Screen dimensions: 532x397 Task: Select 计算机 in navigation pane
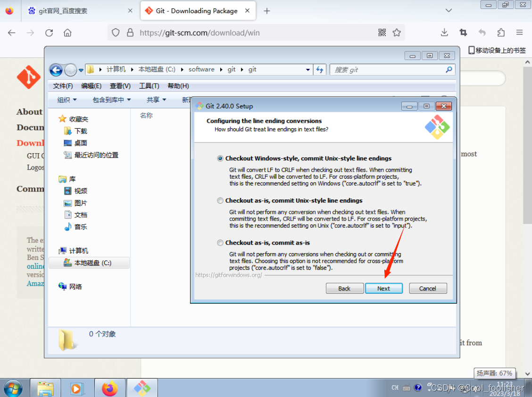click(78, 251)
